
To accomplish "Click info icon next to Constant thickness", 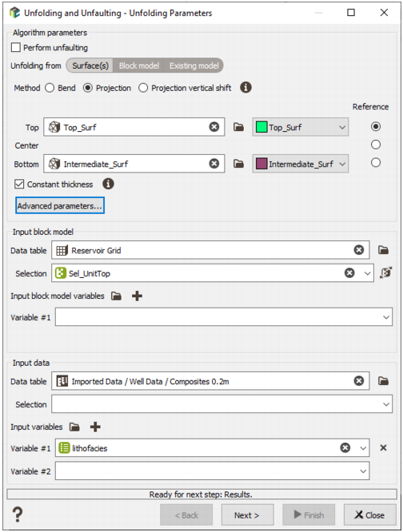I will pyautogui.click(x=108, y=184).
